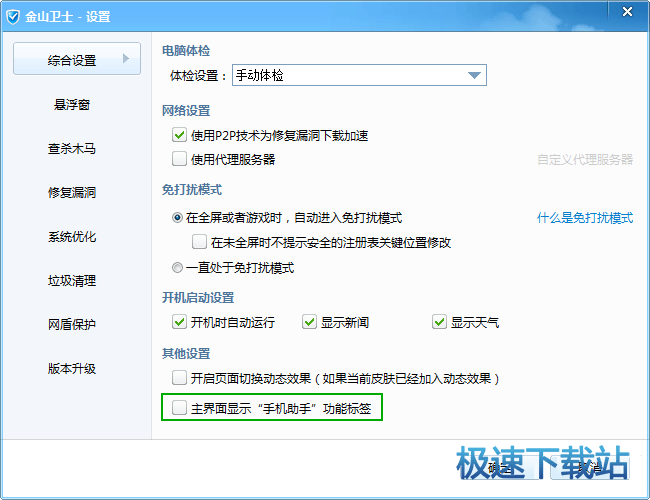Click the 电脑体检 section heading
Screen dimensions: 650x500
186,51
